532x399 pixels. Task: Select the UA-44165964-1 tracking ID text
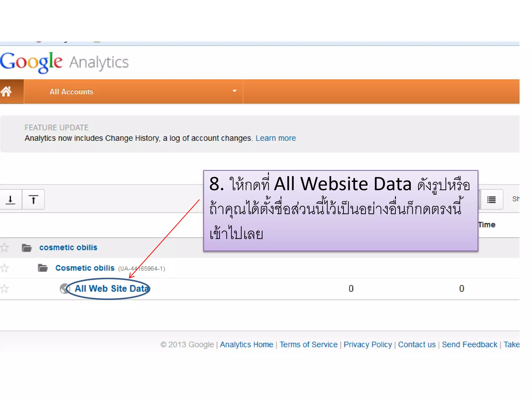(x=142, y=269)
